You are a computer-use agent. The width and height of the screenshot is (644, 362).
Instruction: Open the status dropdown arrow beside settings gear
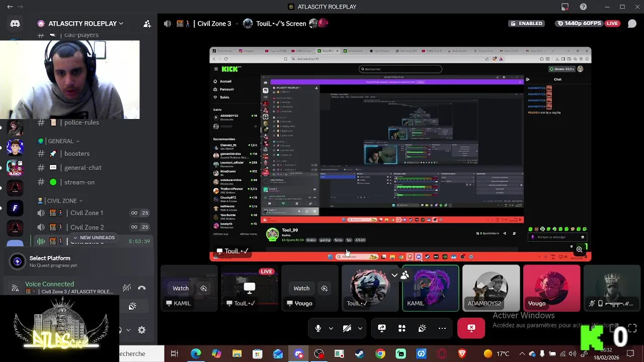[128, 330]
